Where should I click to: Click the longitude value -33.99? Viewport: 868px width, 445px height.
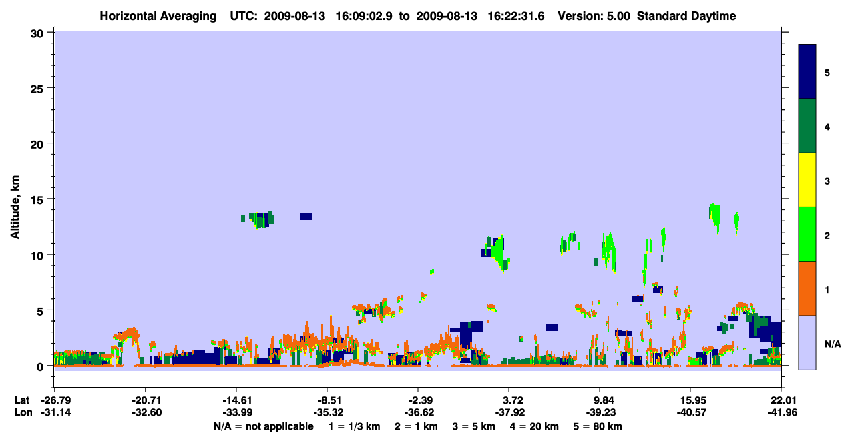(x=236, y=412)
